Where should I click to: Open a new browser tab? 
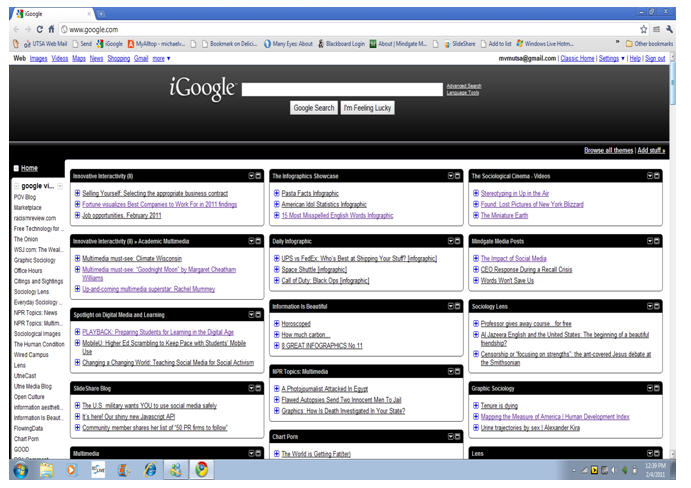click(x=101, y=14)
